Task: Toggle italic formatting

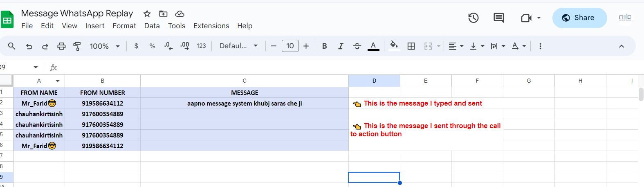Action: pyautogui.click(x=340, y=46)
